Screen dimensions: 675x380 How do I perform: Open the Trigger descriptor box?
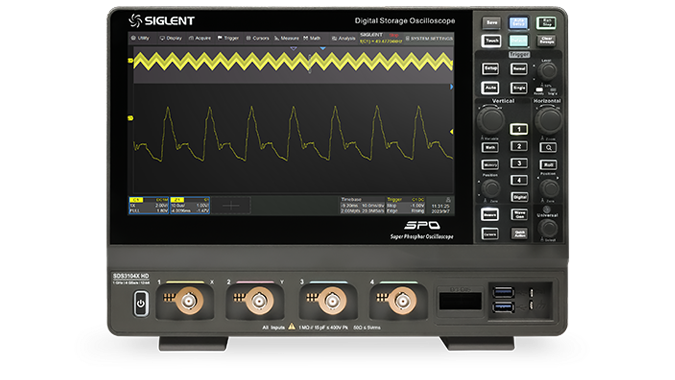tap(406, 205)
